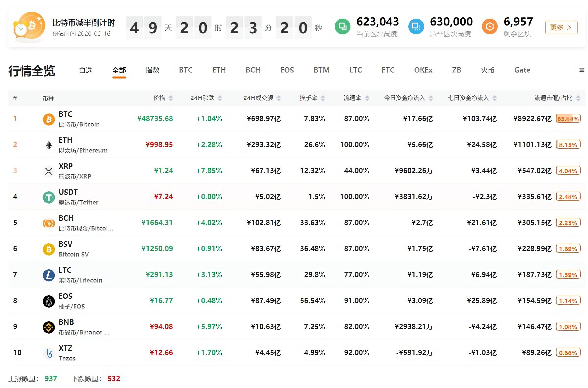Select the OKEx exchange tab
This screenshot has height=388, width=588.
pos(423,70)
